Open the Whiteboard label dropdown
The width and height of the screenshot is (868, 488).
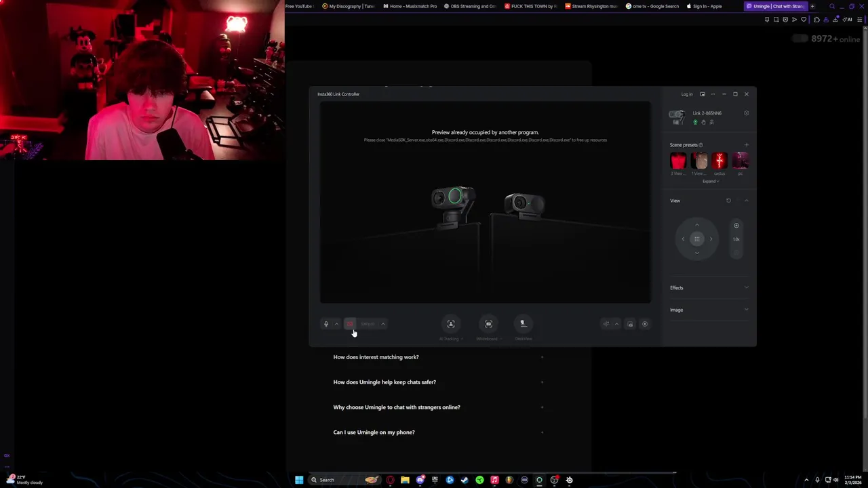[488, 339]
